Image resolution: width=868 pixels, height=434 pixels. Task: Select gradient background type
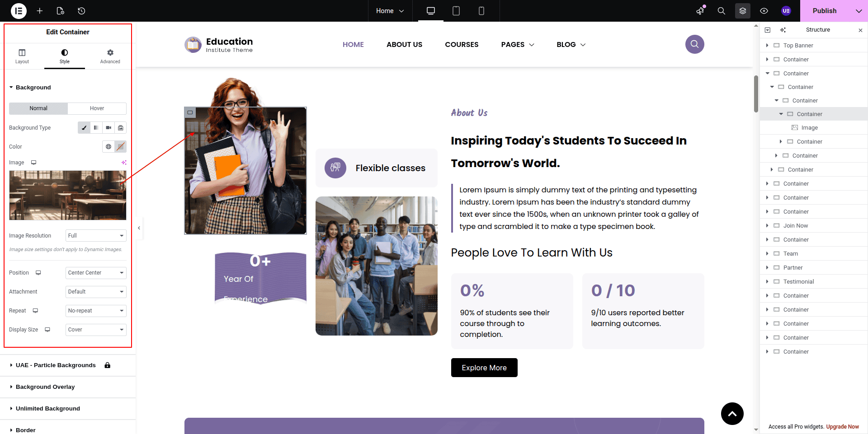point(96,128)
